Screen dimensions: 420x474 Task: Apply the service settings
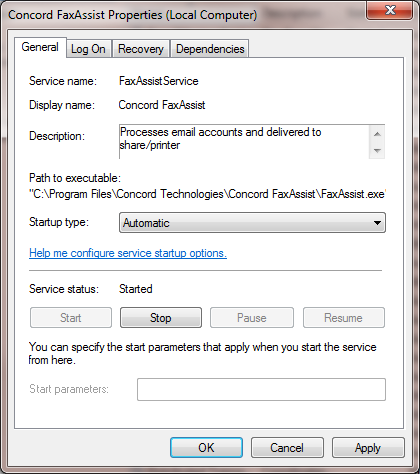(368, 448)
